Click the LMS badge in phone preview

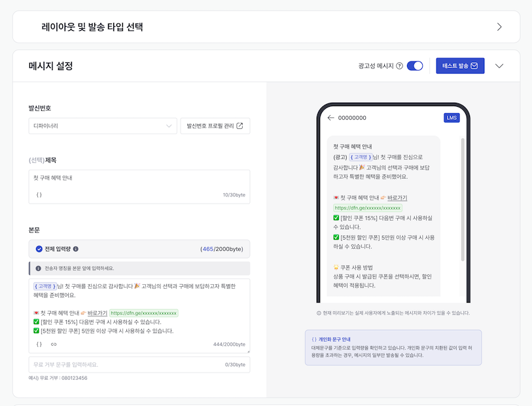click(452, 118)
